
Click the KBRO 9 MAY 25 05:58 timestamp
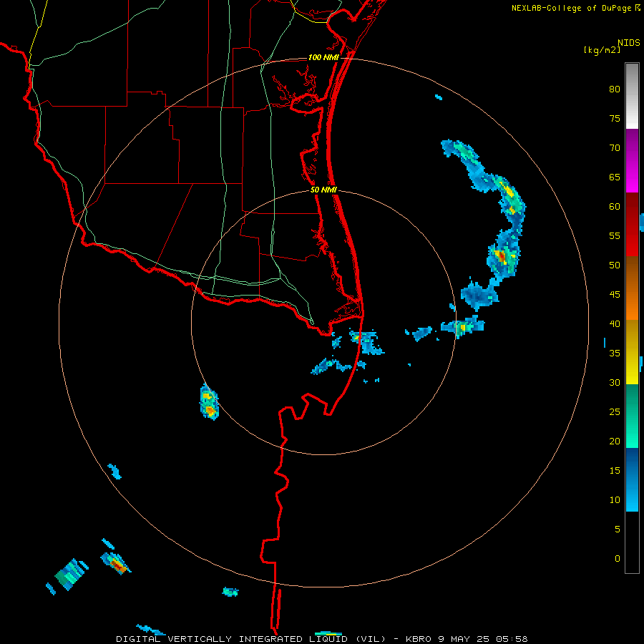coord(467,639)
